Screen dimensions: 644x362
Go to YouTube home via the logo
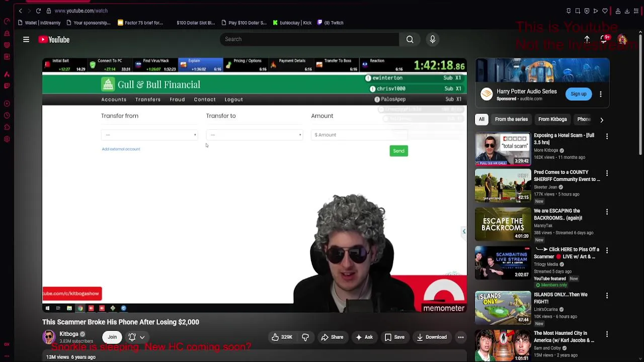coord(54,39)
